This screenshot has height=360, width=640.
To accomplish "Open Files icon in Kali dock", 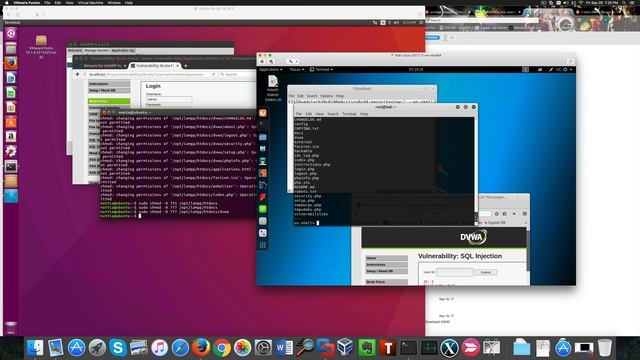I will point(263,137).
